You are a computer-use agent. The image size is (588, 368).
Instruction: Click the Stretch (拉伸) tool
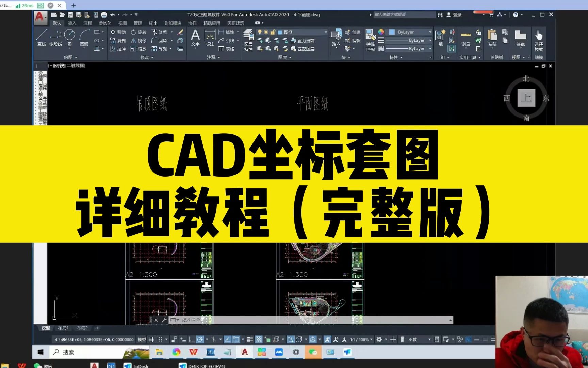tap(118, 49)
